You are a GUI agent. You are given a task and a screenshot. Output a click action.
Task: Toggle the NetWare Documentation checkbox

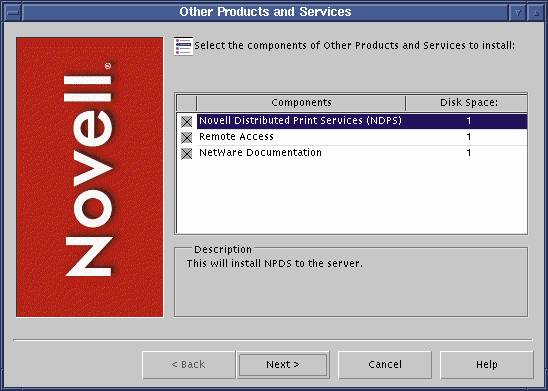point(187,153)
